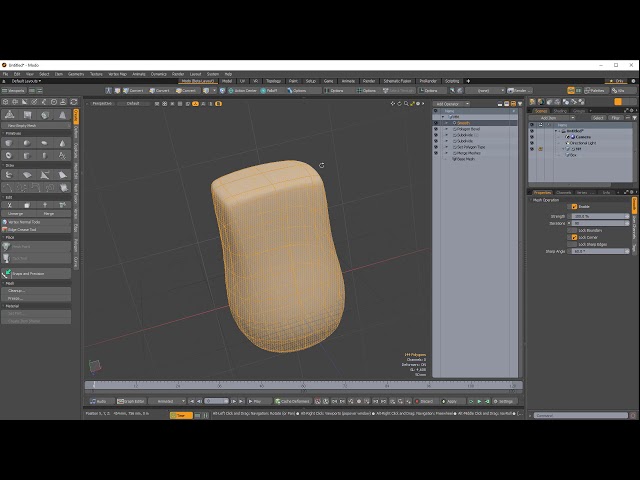Click the Strength value slider
Screen dimensions: 640x480
(600, 216)
